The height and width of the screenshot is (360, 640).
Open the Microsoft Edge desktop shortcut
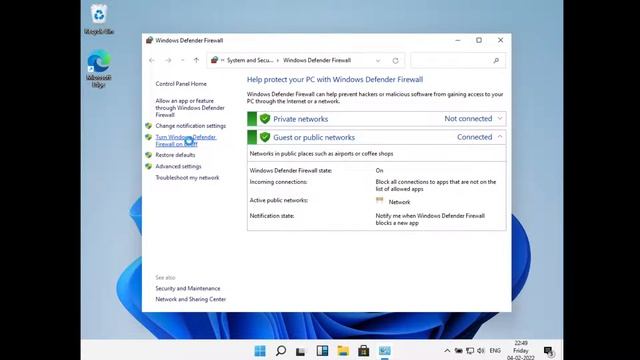coord(99,68)
